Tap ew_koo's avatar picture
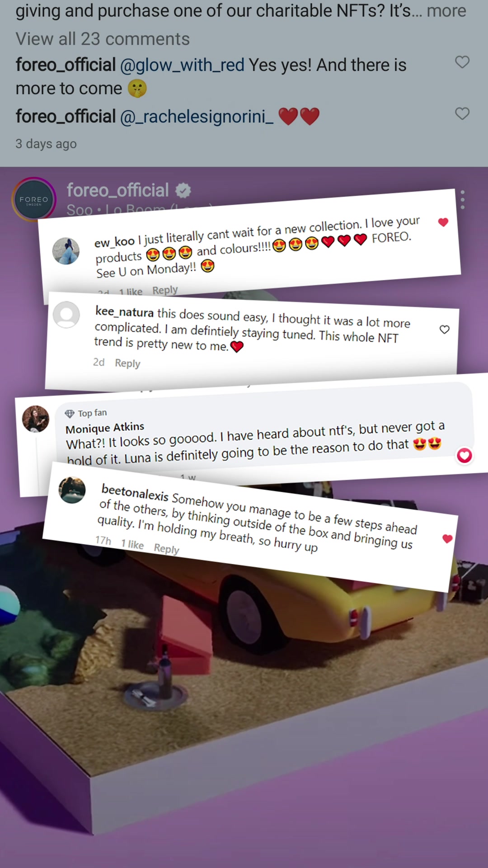Viewport: 488px width, 868px height. [x=66, y=251]
